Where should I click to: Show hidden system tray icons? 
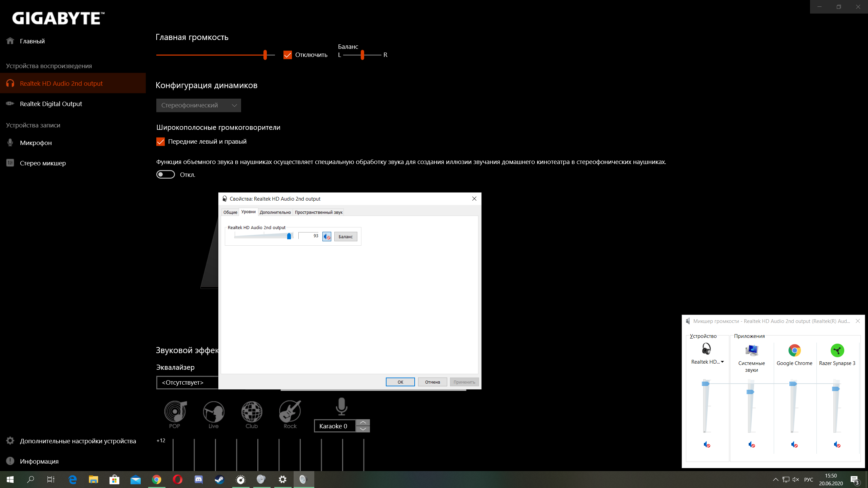[x=775, y=480]
